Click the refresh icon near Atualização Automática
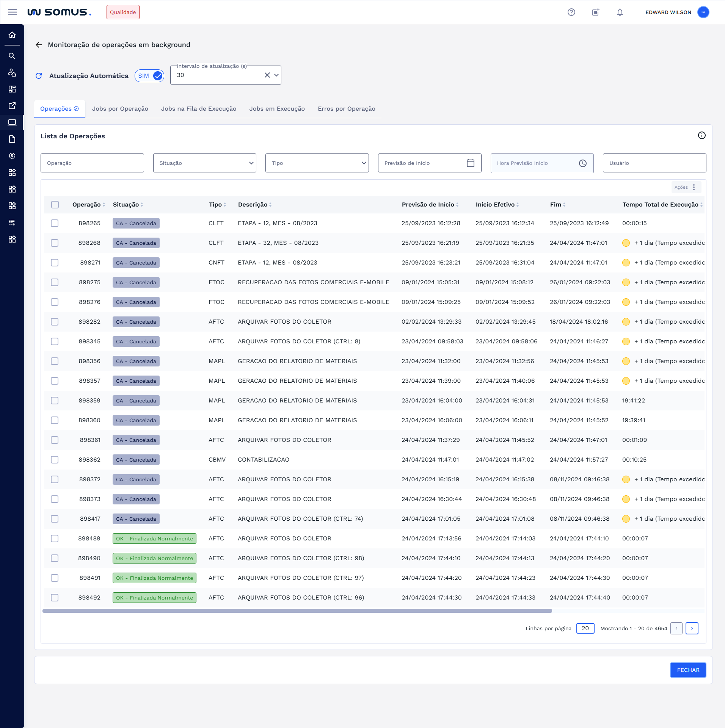The height and width of the screenshot is (728, 725). [x=39, y=76]
